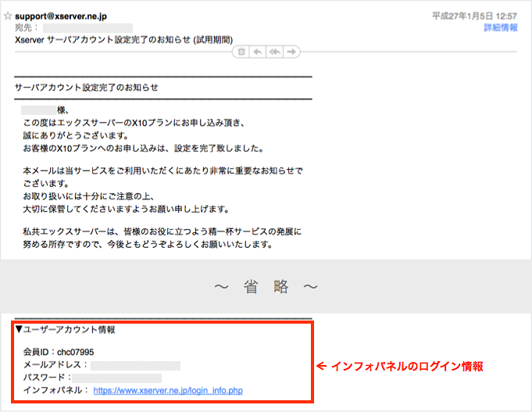Click the インフォパネル label
The width and height of the screenshot is (532, 412).
click(x=56, y=390)
